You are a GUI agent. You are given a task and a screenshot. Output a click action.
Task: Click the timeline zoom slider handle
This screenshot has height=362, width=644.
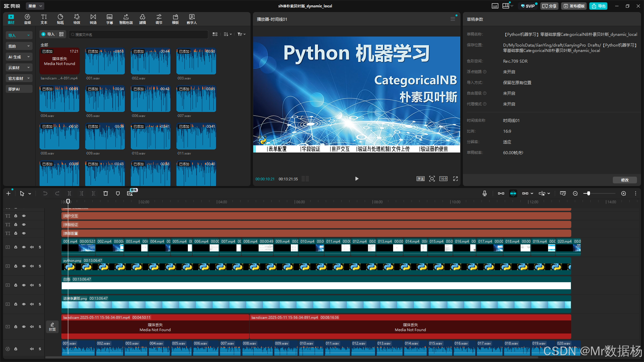click(x=588, y=193)
